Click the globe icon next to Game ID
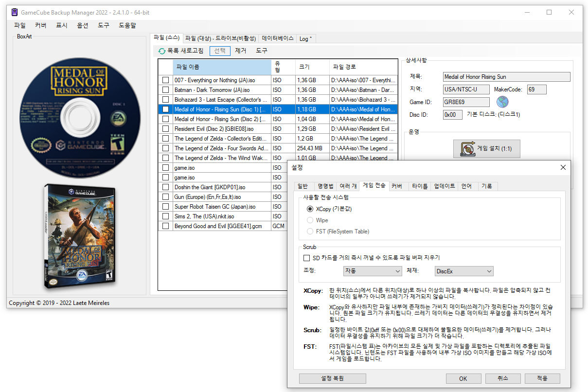 (x=502, y=102)
